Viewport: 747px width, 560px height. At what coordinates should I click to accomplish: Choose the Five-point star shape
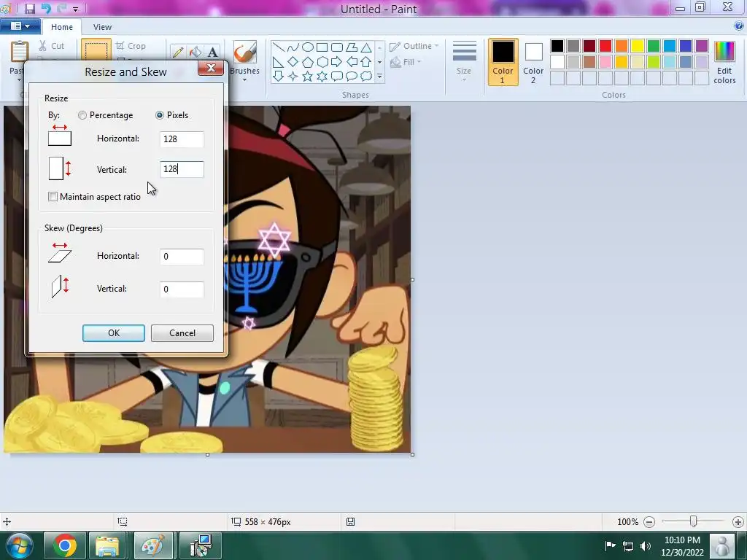[308, 76]
